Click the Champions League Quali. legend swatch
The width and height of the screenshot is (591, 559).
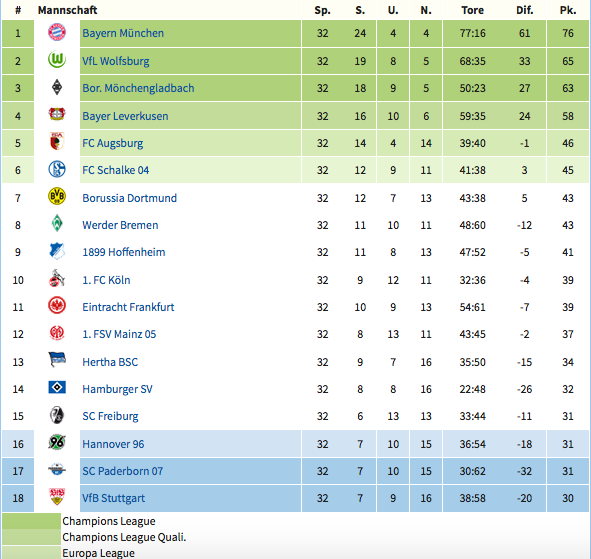(x=31, y=537)
